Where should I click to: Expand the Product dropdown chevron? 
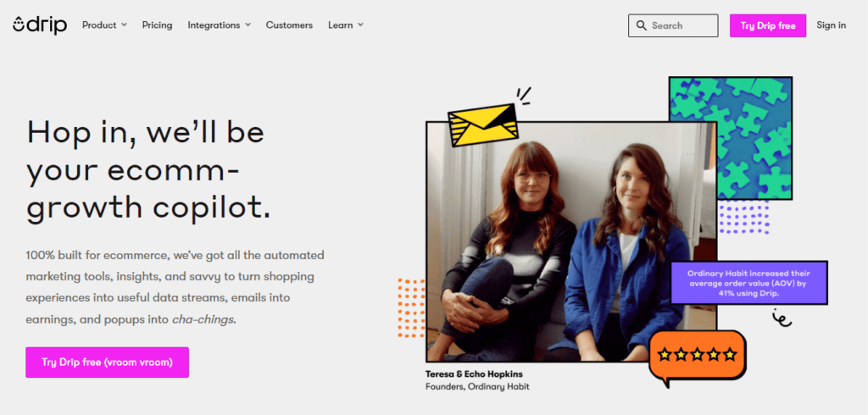click(x=125, y=25)
